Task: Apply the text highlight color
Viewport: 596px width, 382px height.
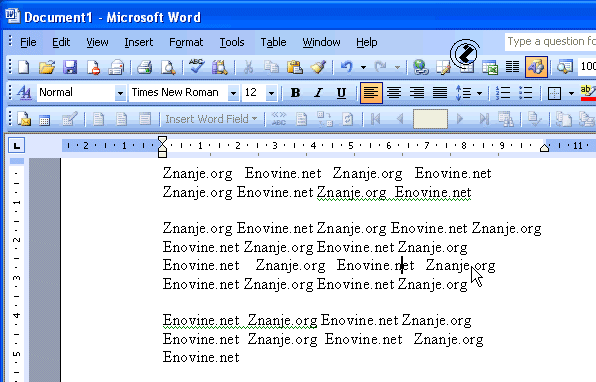Action: (588, 93)
